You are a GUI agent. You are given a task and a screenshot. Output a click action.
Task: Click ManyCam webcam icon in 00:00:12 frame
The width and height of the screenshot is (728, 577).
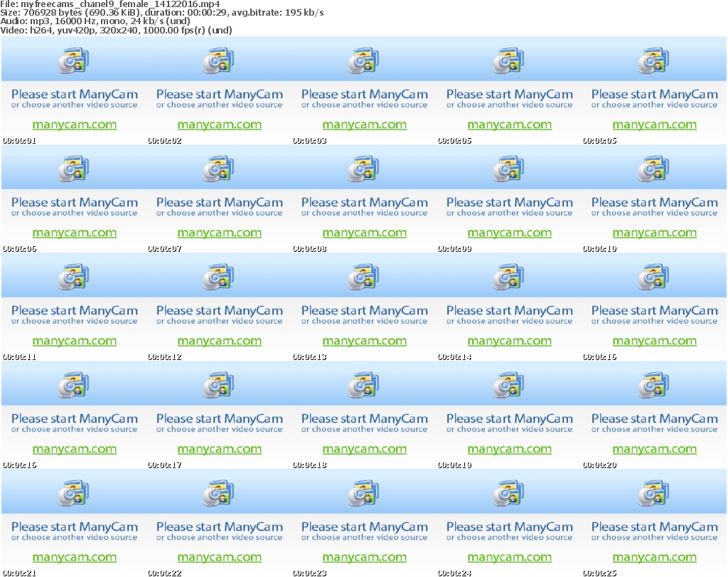pyautogui.click(x=218, y=277)
